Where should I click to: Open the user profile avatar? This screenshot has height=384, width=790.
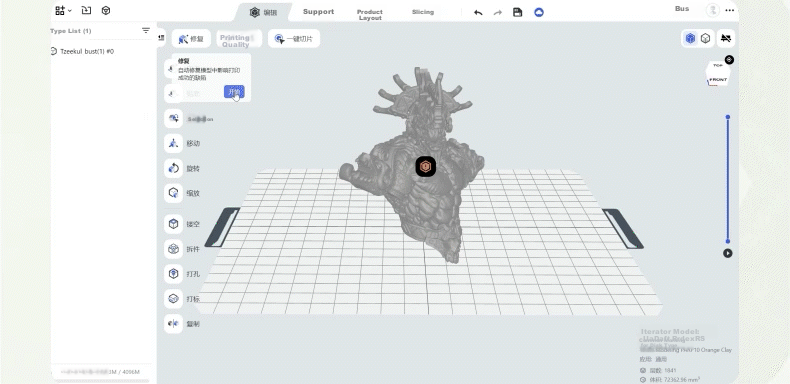(x=712, y=10)
